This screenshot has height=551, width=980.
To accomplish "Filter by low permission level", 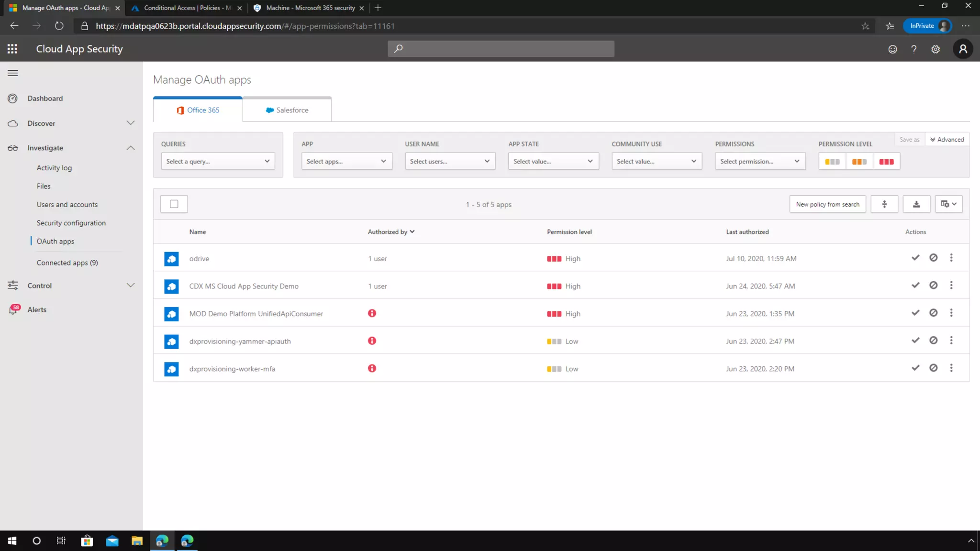I will tap(832, 162).
